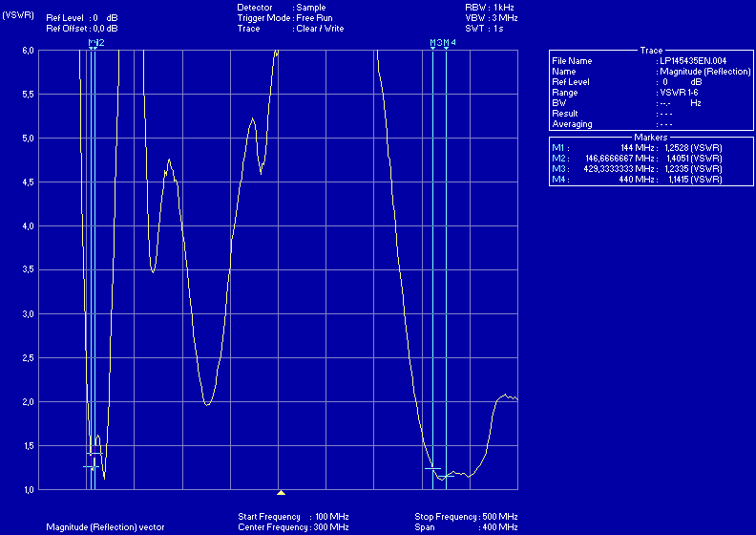Select the M2 146,6666667 MHz marker row
Viewport: 756px width, 535px height.
[x=637, y=159]
